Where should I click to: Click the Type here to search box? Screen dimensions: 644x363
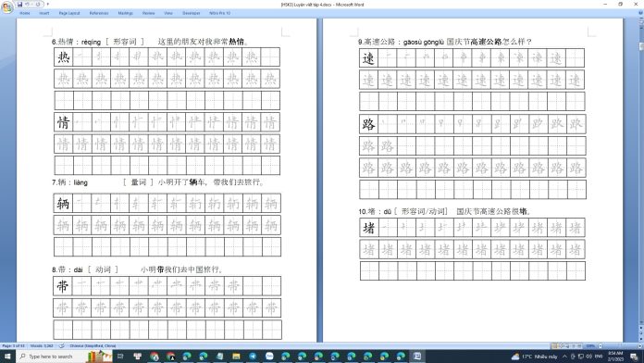(x=51, y=357)
